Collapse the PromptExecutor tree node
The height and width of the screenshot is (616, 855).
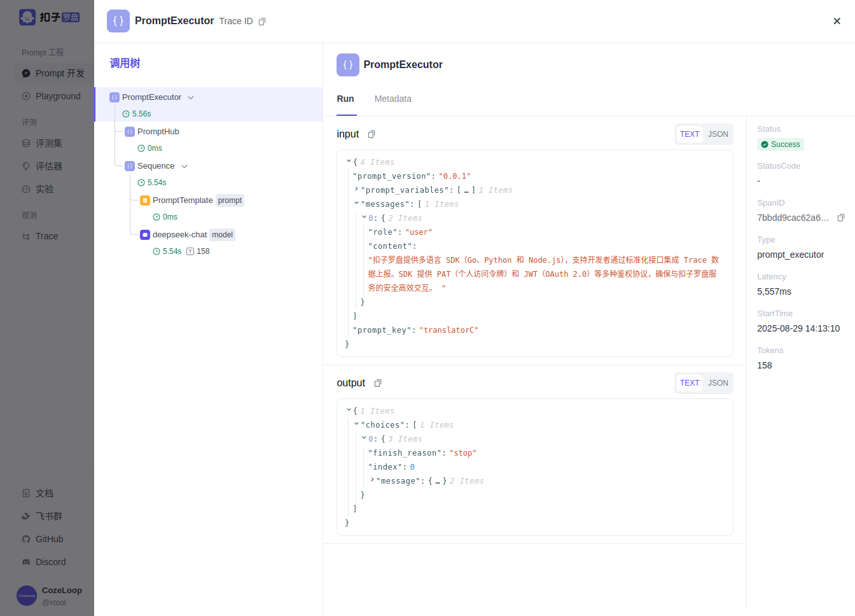[191, 97]
